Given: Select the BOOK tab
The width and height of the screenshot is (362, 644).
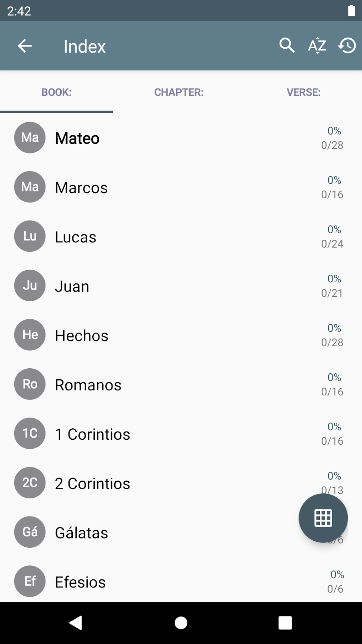Looking at the screenshot, I should tap(56, 92).
